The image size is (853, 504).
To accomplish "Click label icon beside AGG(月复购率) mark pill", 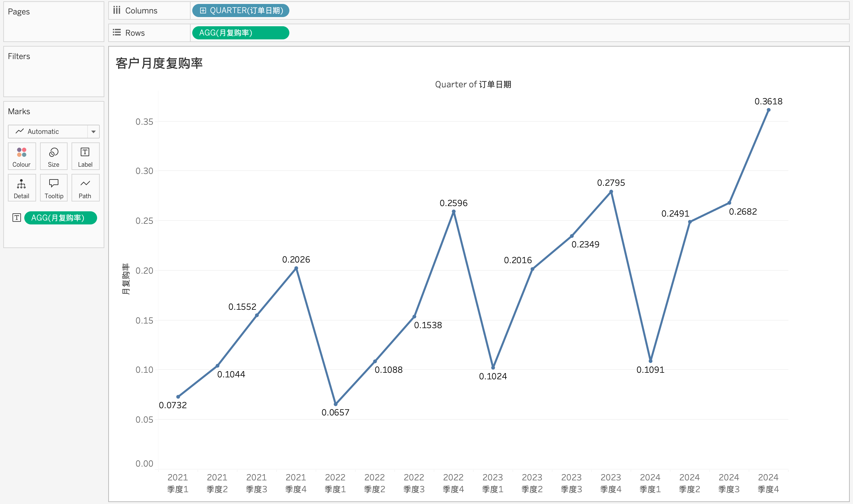I will tap(17, 218).
